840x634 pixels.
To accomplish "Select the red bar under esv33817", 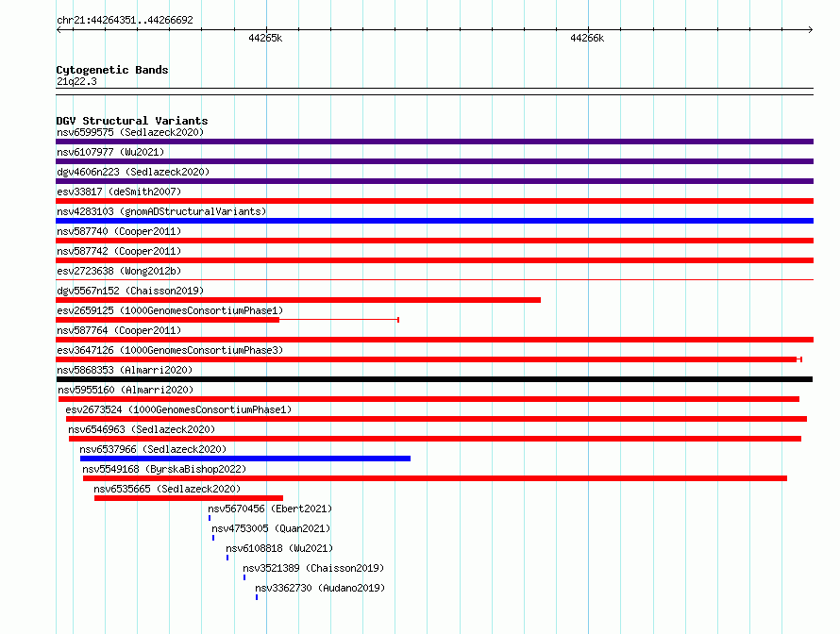I will (x=434, y=201).
